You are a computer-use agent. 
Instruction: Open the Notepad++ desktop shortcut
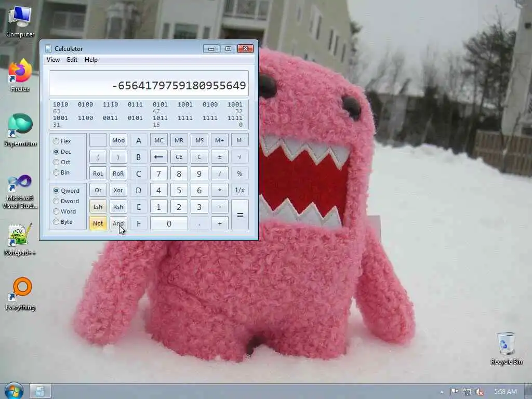tap(20, 240)
